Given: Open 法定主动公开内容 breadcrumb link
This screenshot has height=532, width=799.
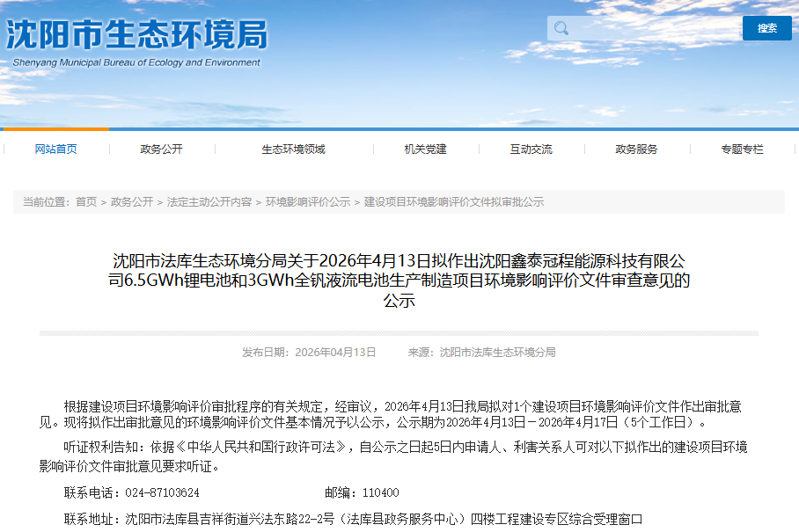Looking at the screenshot, I should click(202, 200).
